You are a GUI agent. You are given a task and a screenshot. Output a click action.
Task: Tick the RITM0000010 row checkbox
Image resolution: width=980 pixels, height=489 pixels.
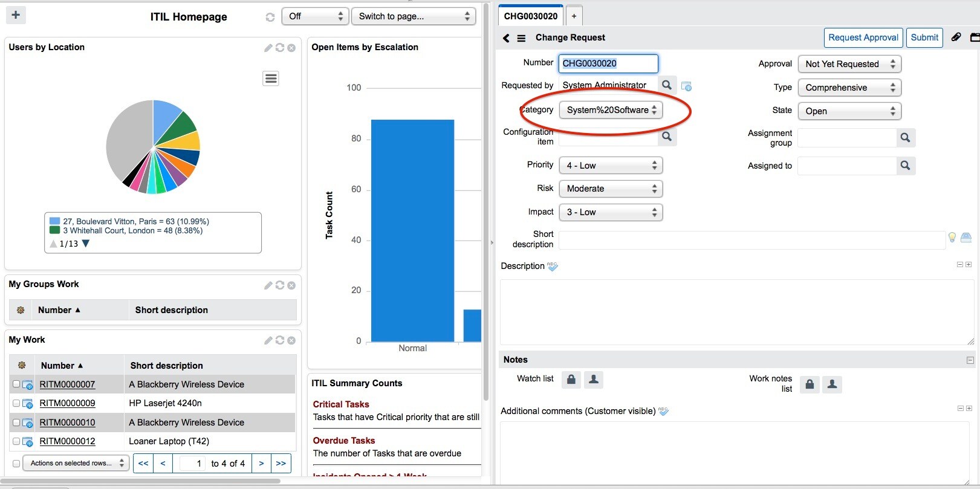(x=16, y=423)
